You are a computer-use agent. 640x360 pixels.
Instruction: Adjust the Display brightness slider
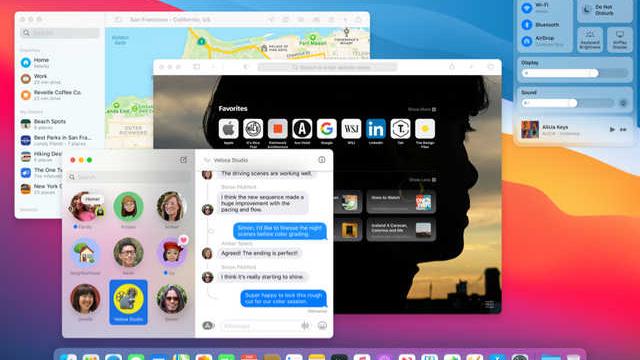point(574,73)
